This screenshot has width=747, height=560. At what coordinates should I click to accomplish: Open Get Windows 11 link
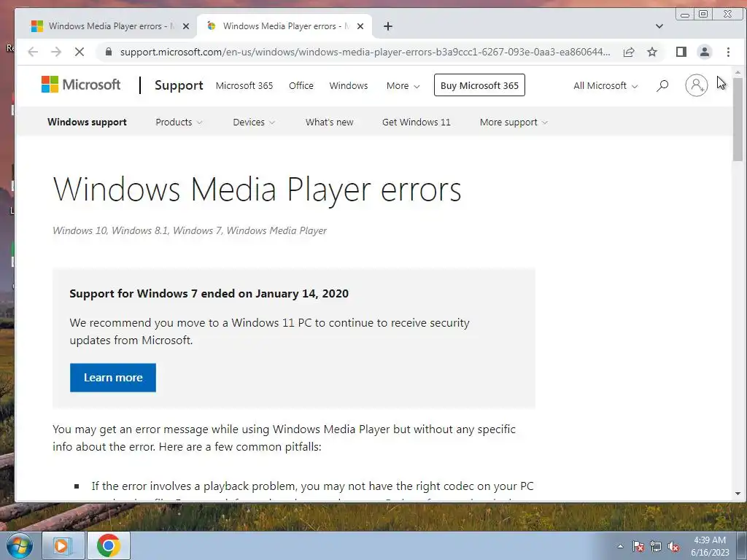pyautogui.click(x=416, y=122)
